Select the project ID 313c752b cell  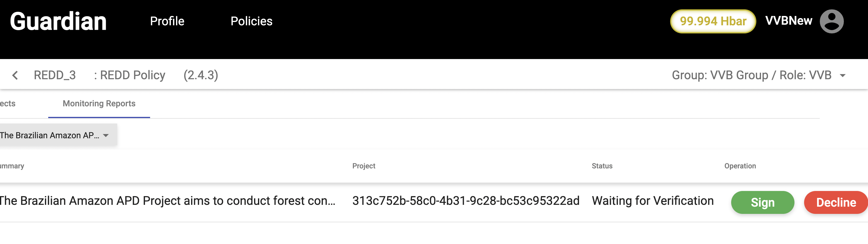click(x=466, y=201)
